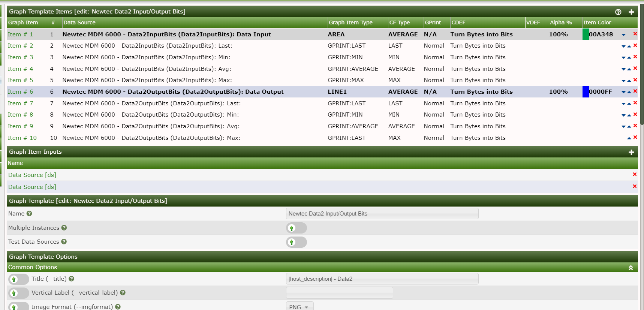644x310 pixels.
Task: Toggle Test Data Sources switch
Action: (x=297, y=242)
